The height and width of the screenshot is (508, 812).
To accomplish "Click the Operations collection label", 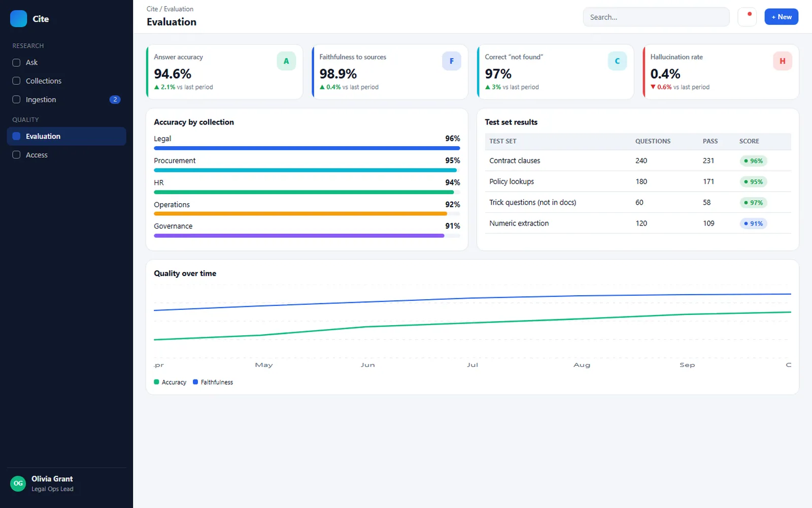I will pos(172,205).
